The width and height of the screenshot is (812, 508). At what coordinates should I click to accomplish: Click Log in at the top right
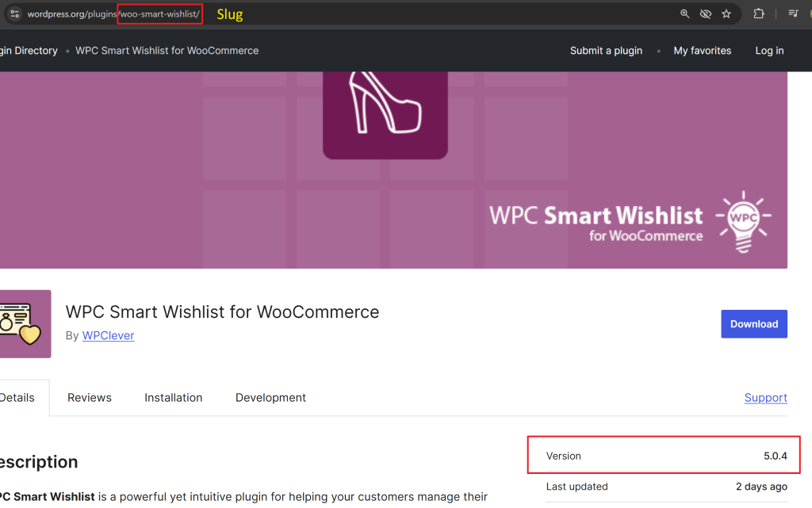769,51
